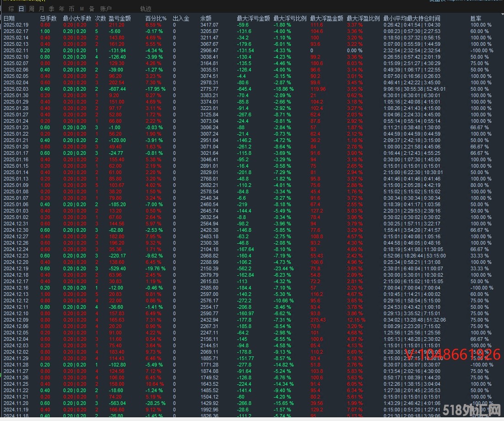Viewport: 504px width, 421px height.
Task: Sort by the 日期 column header
Action: coord(9,18)
